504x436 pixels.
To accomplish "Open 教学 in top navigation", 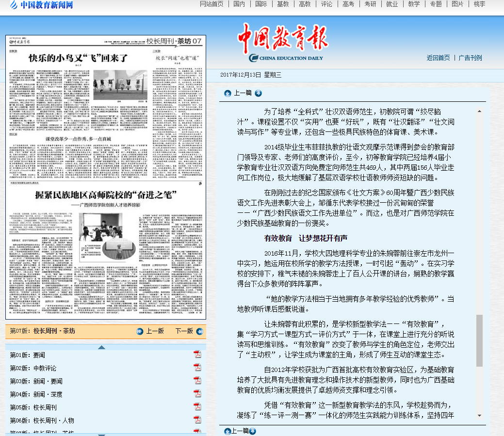I will click(414, 4).
